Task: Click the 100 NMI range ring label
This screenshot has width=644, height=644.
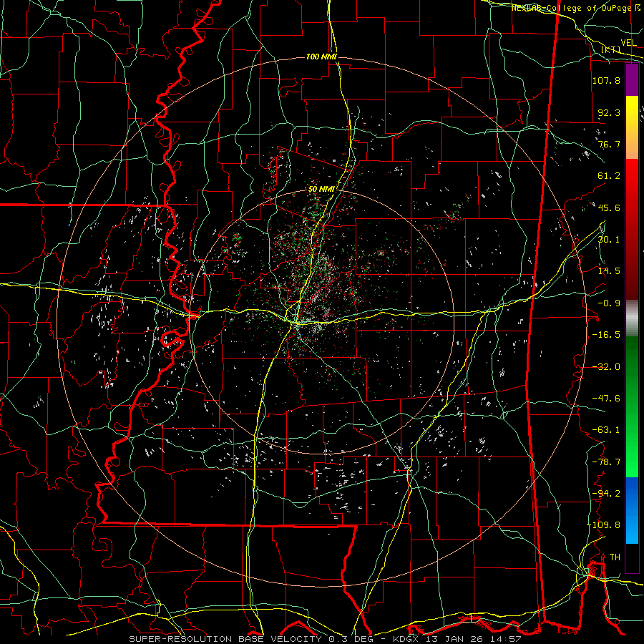Action: coord(321,57)
